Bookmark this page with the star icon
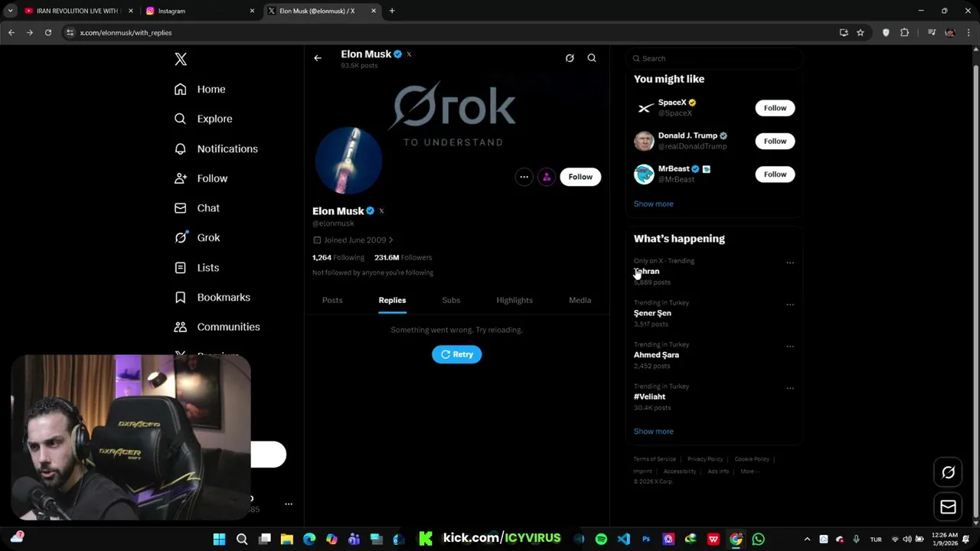This screenshot has height=551, width=980. (861, 33)
